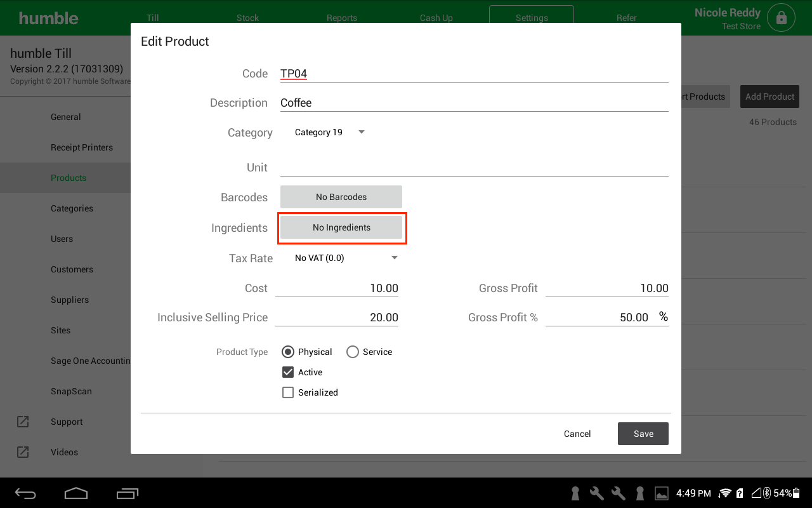Image resolution: width=812 pixels, height=508 pixels.
Task: Select the Physical product type radio
Action: tap(288, 352)
